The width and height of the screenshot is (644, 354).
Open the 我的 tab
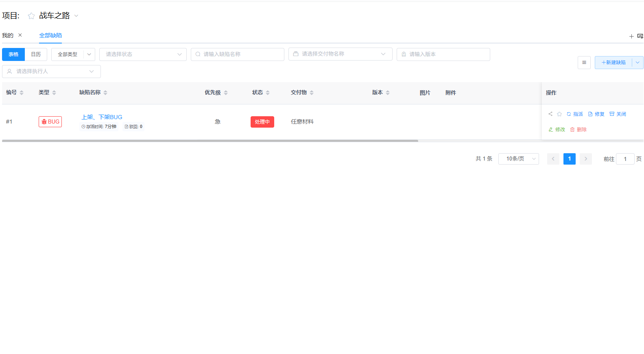[x=8, y=36]
